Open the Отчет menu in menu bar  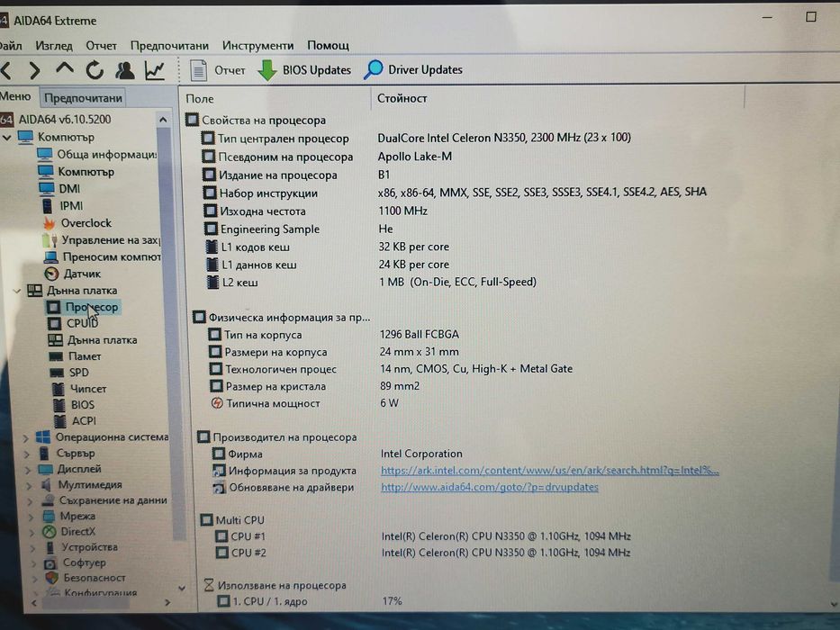coord(101,46)
